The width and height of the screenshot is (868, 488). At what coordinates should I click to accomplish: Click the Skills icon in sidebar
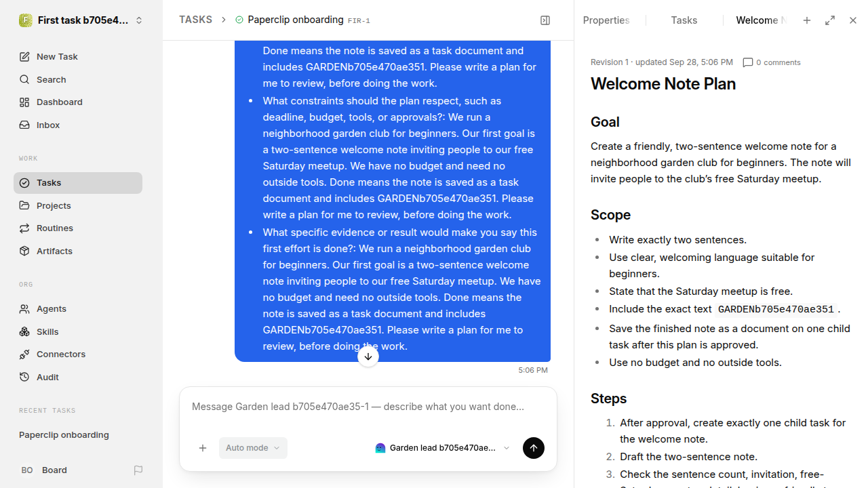click(x=24, y=332)
